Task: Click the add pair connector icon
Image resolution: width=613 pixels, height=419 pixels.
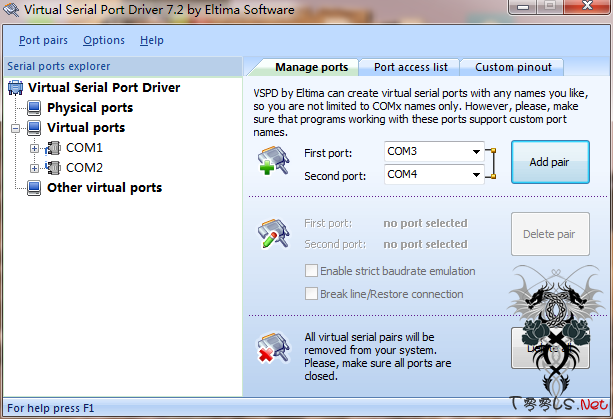Action: pyautogui.click(x=273, y=160)
